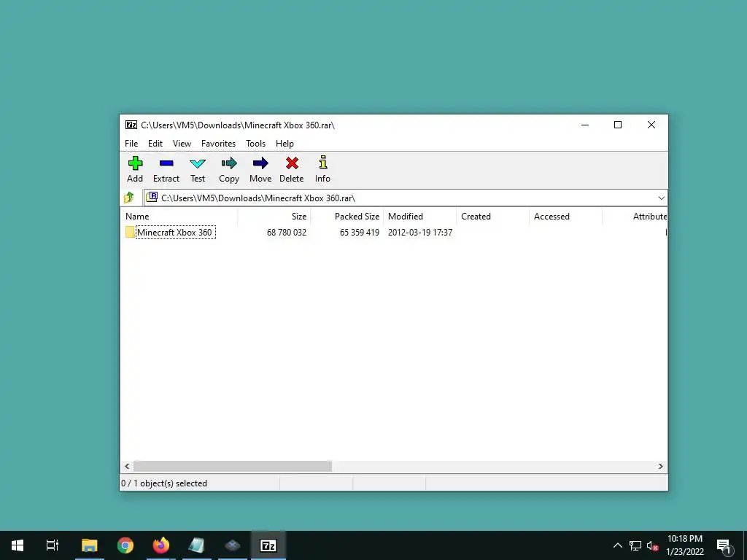Click the archive path input field
Screen dimensions: 747x560
coord(407,198)
